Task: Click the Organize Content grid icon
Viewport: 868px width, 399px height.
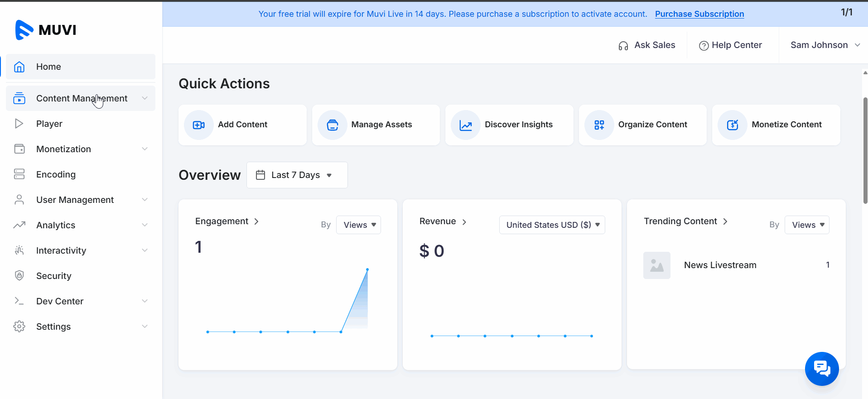Action: 599,125
